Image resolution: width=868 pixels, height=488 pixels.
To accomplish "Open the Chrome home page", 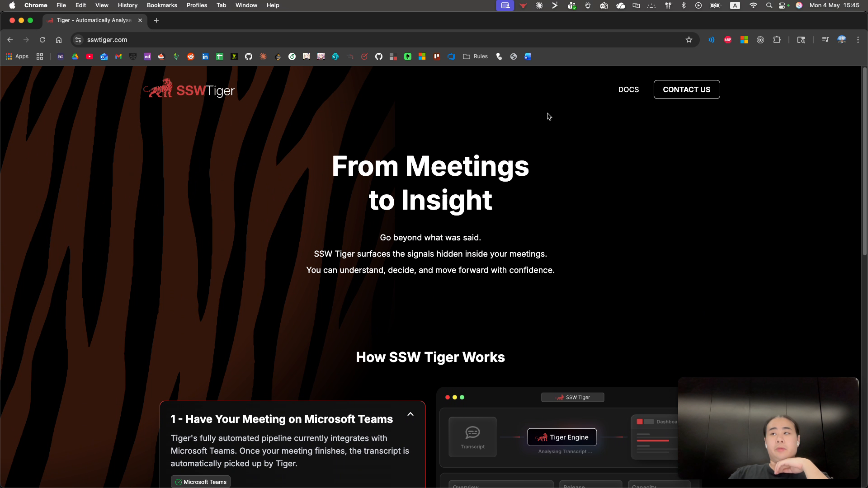I will (59, 40).
